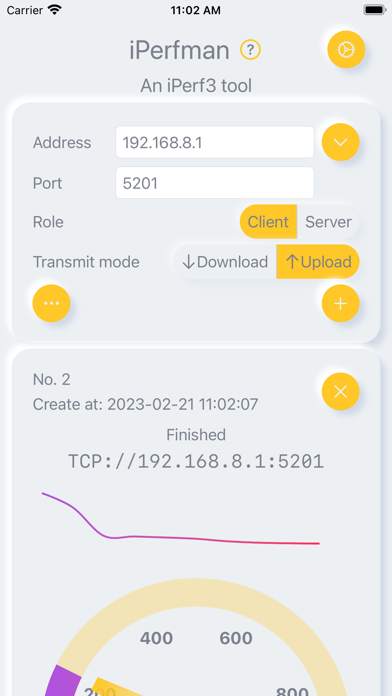Viewport: 392px width, 696px height.
Task: Tap the 600 gauge mark
Action: [x=236, y=638]
